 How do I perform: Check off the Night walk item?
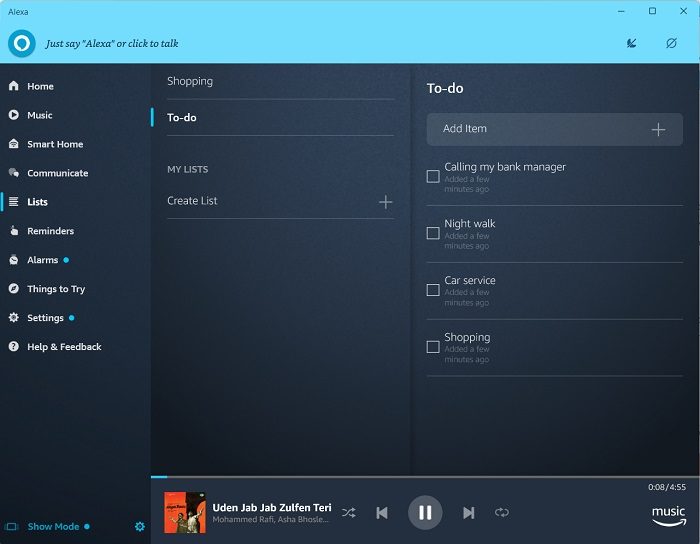[433, 233]
